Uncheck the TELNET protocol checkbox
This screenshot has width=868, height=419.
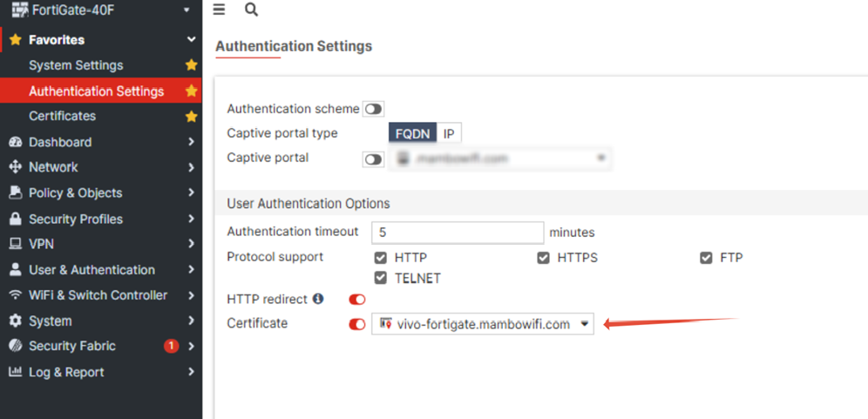pos(380,279)
